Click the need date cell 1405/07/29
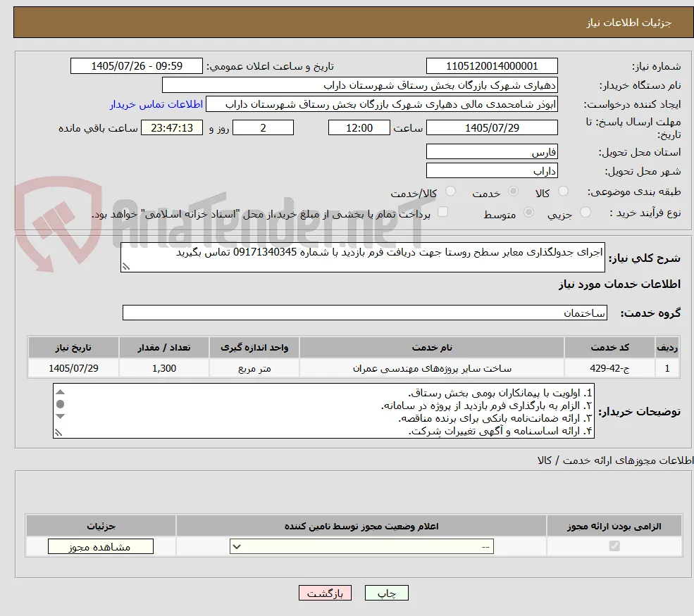Screen dimensions: 694x616 point(73,368)
